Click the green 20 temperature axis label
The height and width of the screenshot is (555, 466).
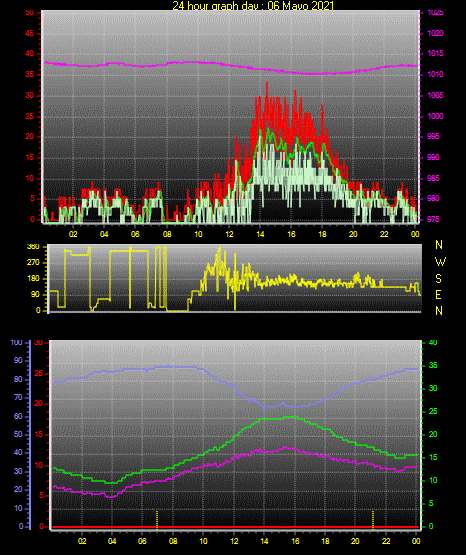[x=433, y=434]
